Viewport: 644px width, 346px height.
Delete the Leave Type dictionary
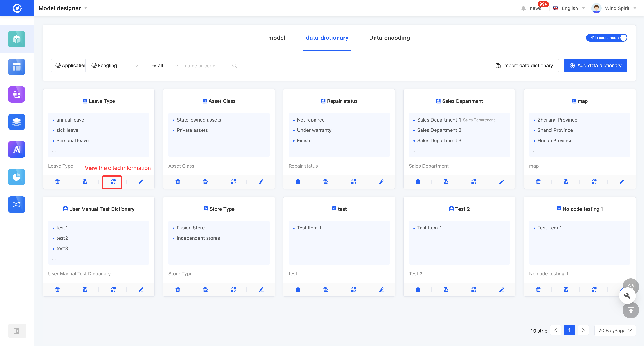tap(57, 182)
